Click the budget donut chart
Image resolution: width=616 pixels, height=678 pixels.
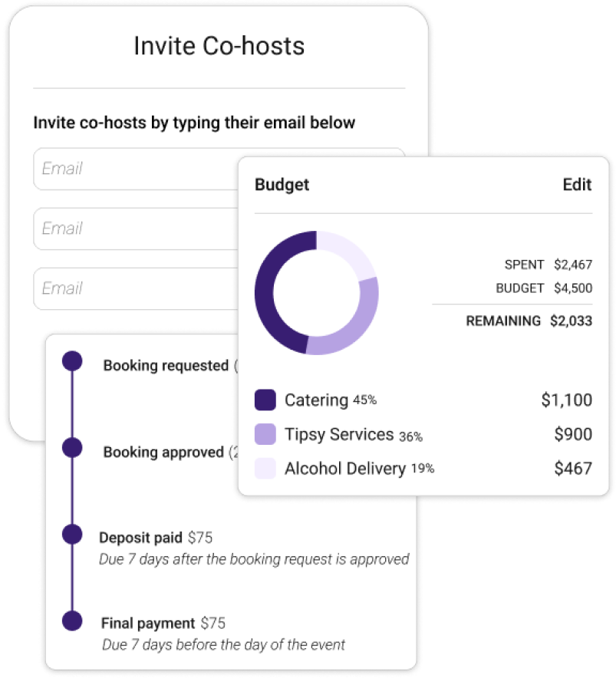[x=316, y=292]
